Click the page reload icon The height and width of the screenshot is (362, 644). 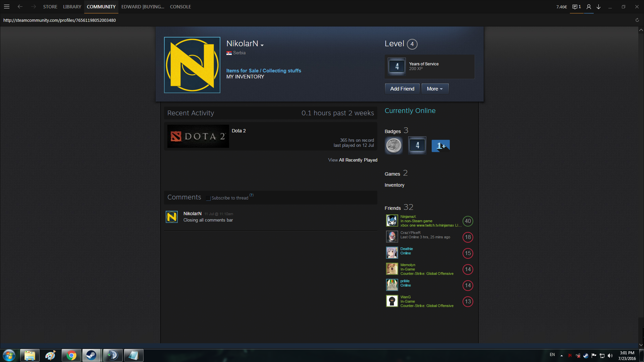coord(637,20)
